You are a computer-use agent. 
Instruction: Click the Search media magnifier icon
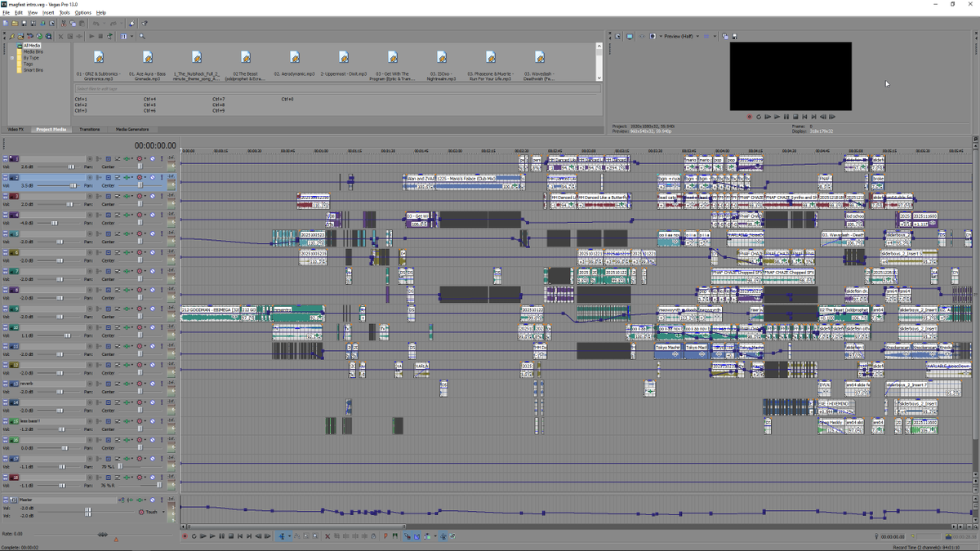coord(142,36)
